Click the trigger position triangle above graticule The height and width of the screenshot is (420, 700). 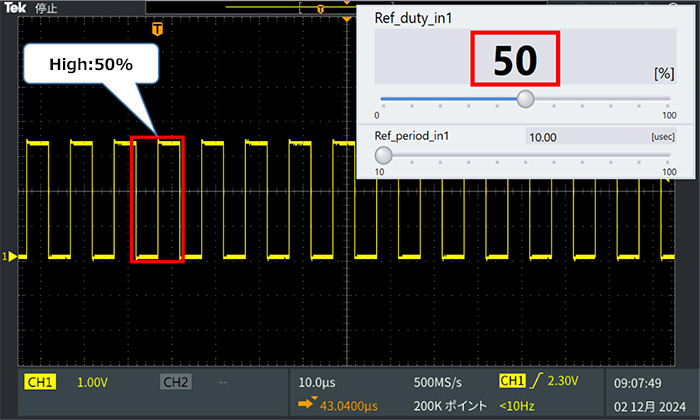coord(347,19)
